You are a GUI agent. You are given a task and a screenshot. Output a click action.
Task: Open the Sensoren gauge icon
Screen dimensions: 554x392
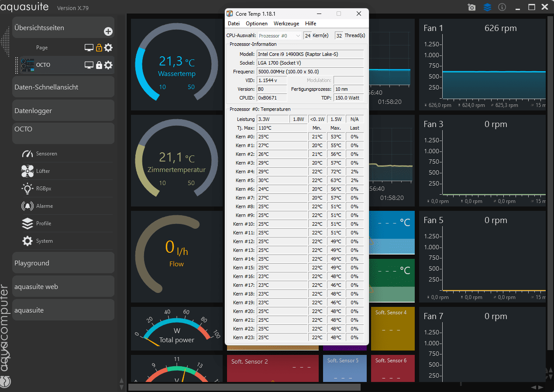click(x=28, y=154)
